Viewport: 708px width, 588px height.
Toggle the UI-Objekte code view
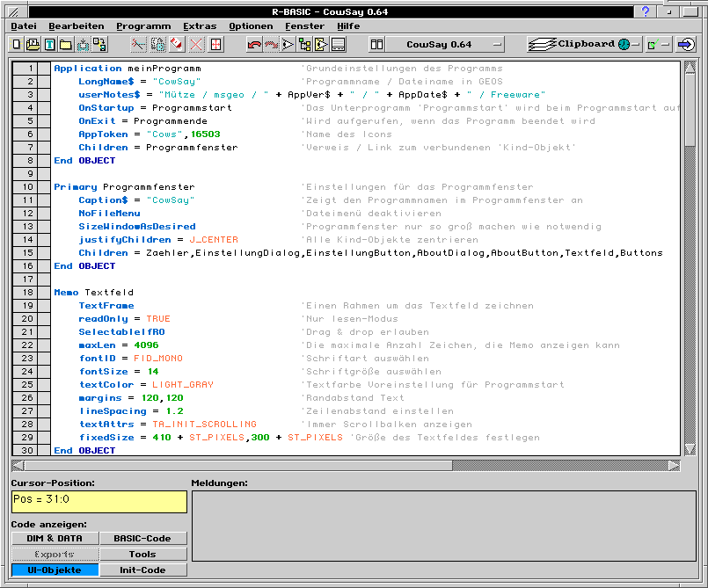(x=54, y=570)
